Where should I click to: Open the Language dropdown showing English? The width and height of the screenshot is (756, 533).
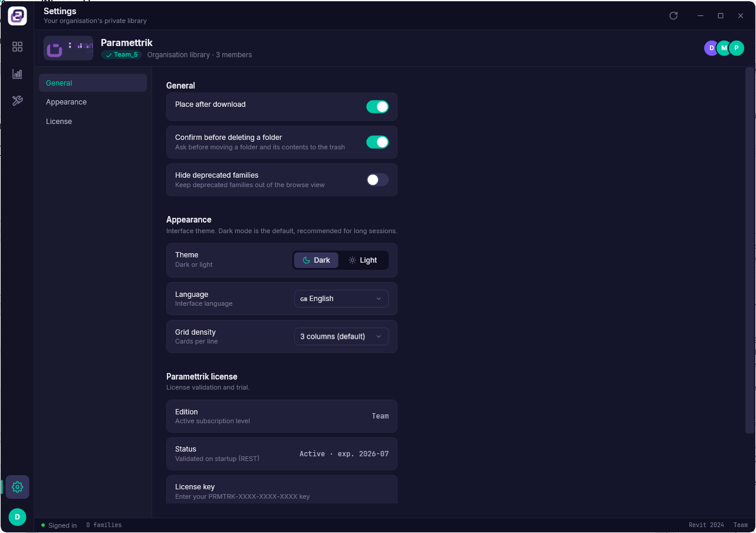(x=341, y=299)
